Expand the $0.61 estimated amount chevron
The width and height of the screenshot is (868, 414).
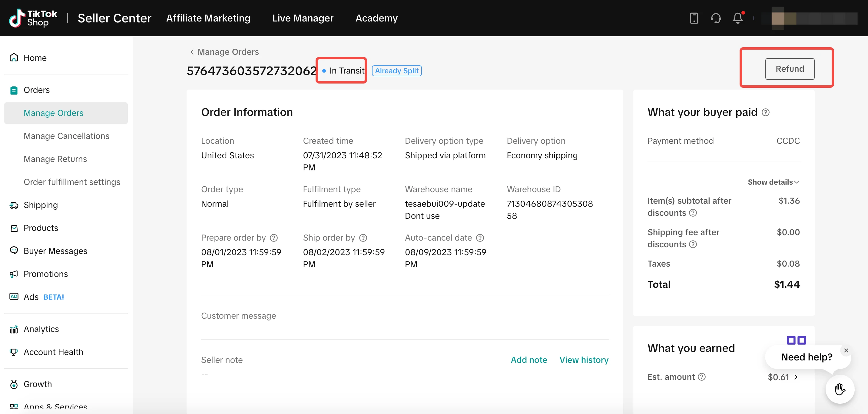pos(796,377)
